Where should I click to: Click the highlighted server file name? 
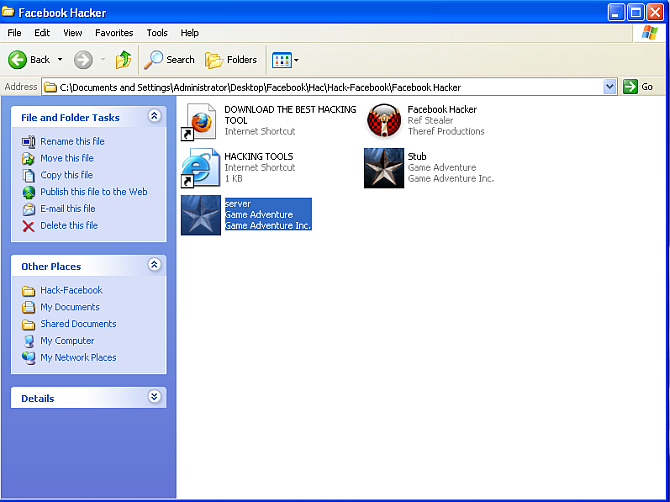coord(238,203)
